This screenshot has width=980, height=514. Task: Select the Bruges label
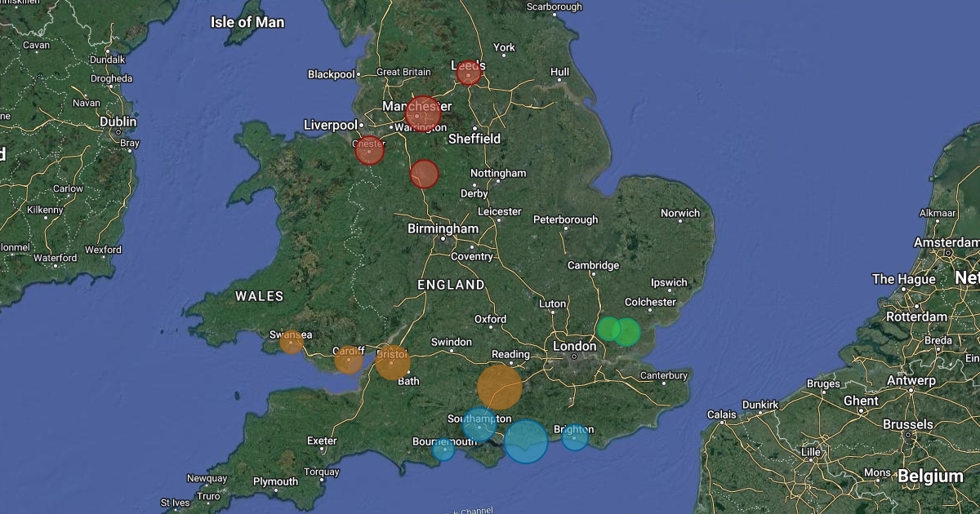click(822, 383)
